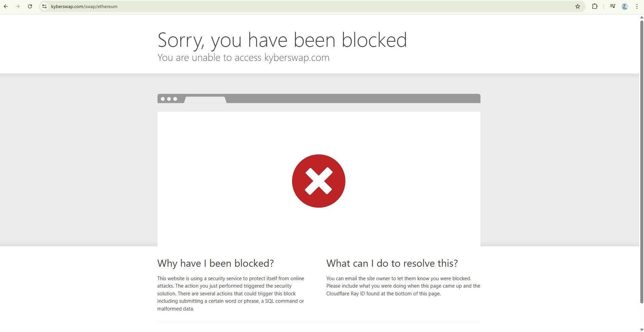Go back to the previous page
644x332 pixels.
(6, 6)
